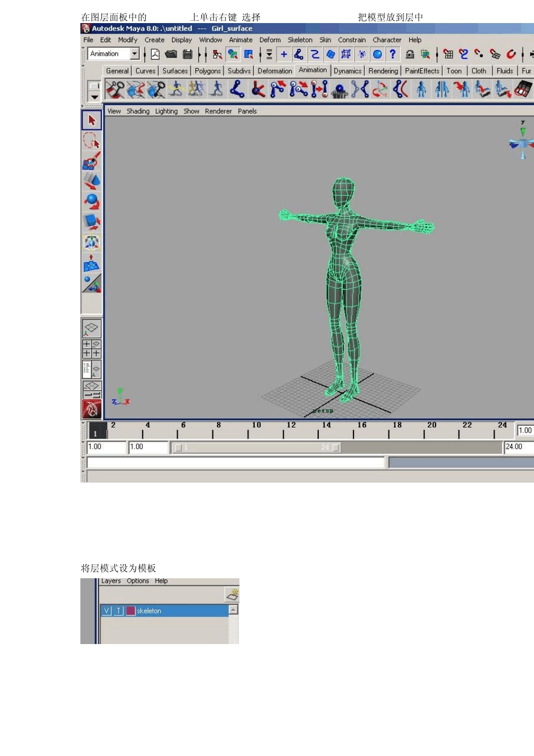Open the Character menu

[387, 40]
